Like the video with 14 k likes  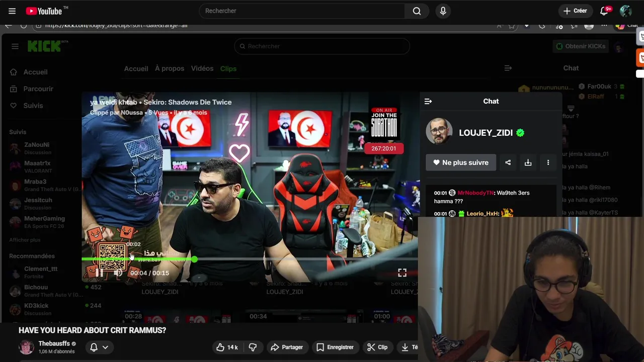[x=227, y=347]
